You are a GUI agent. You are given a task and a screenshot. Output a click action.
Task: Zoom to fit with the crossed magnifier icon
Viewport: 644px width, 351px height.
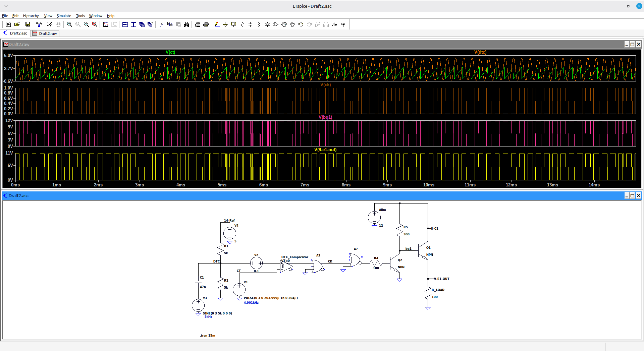pyautogui.click(x=95, y=24)
